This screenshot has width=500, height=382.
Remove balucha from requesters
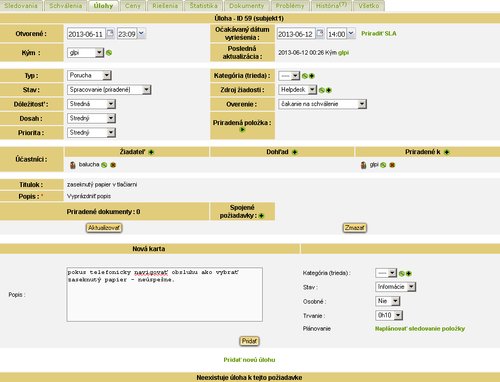(x=113, y=165)
